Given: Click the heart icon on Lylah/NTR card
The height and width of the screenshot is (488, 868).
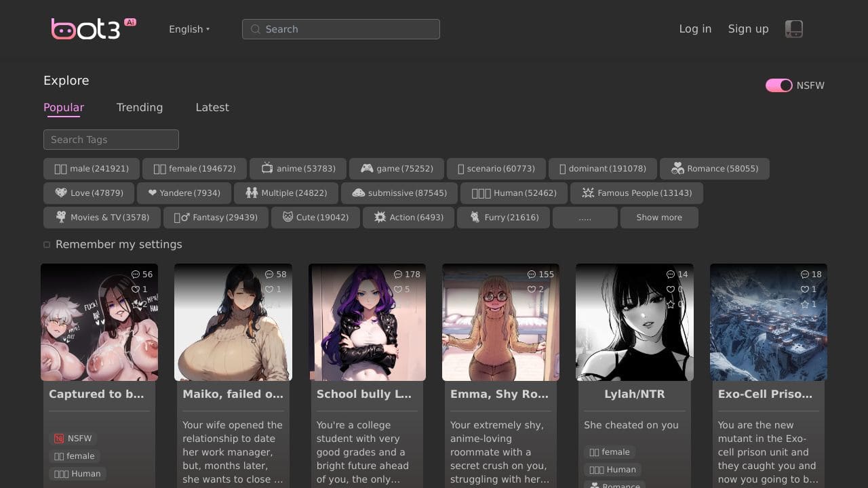Looking at the screenshot, I should (671, 289).
